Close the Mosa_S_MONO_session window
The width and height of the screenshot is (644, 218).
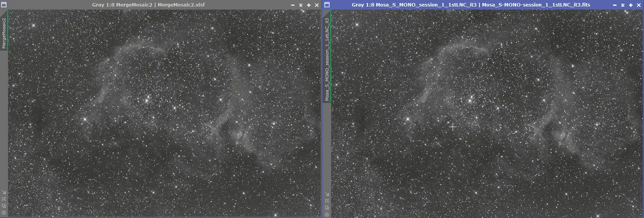[x=639, y=5]
